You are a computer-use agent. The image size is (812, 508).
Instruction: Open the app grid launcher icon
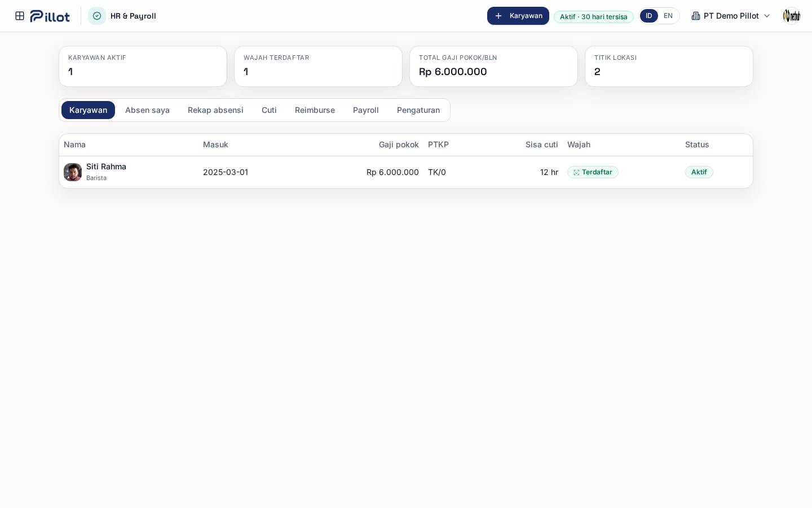click(20, 16)
